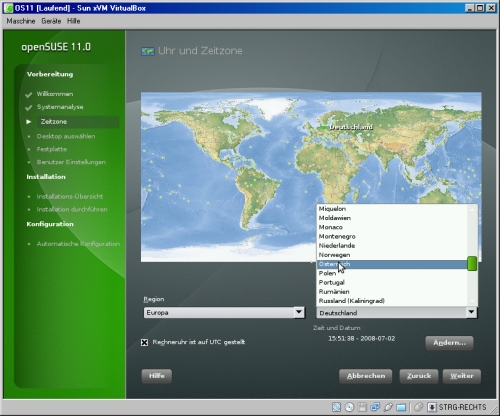The image size is (500, 416).
Task: Click the Hilfe button in the installer
Action: tap(157, 376)
